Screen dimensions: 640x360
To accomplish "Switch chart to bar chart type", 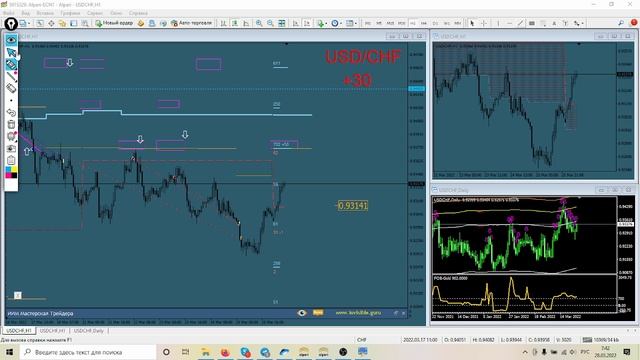I will pos(223,23).
